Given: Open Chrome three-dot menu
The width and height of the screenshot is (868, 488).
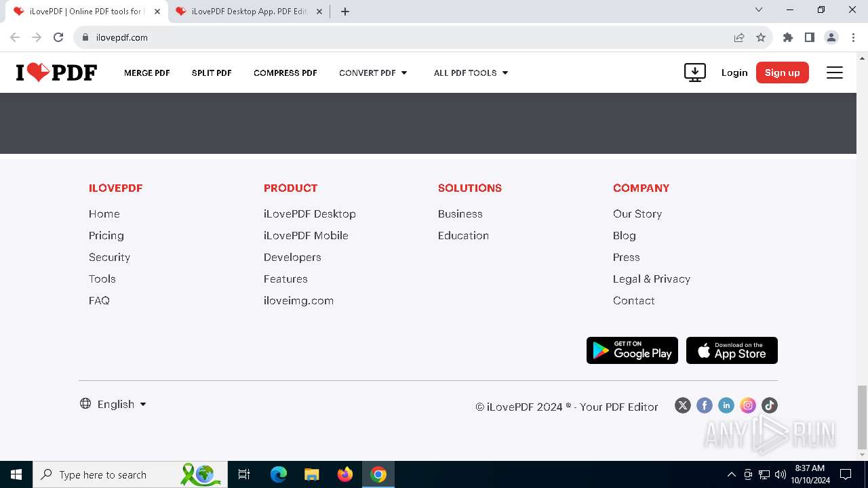Looking at the screenshot, I should point(853,37).
